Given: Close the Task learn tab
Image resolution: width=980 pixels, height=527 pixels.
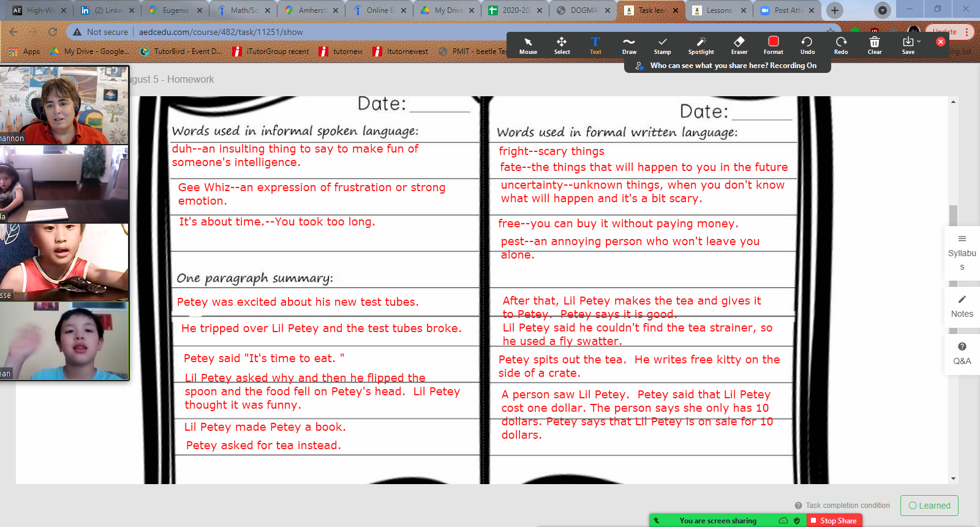Looking at the screenshot, I should click(x=675, y=10).
